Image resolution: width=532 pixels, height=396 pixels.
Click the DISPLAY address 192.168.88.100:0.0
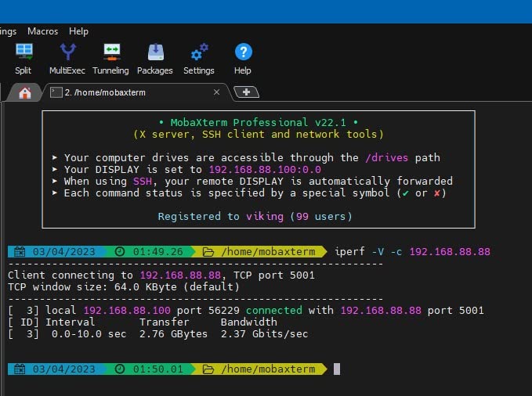(x=265, y=169)
